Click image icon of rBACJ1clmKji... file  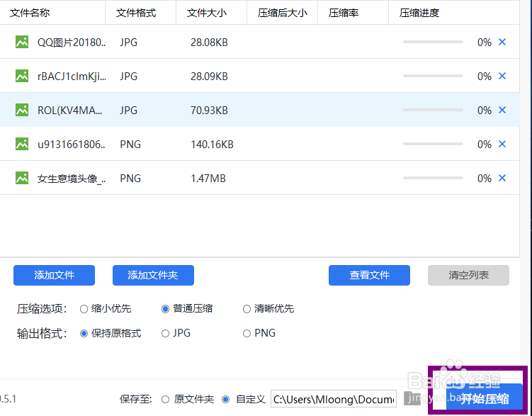pyautogui.click(x=22, y=76)
